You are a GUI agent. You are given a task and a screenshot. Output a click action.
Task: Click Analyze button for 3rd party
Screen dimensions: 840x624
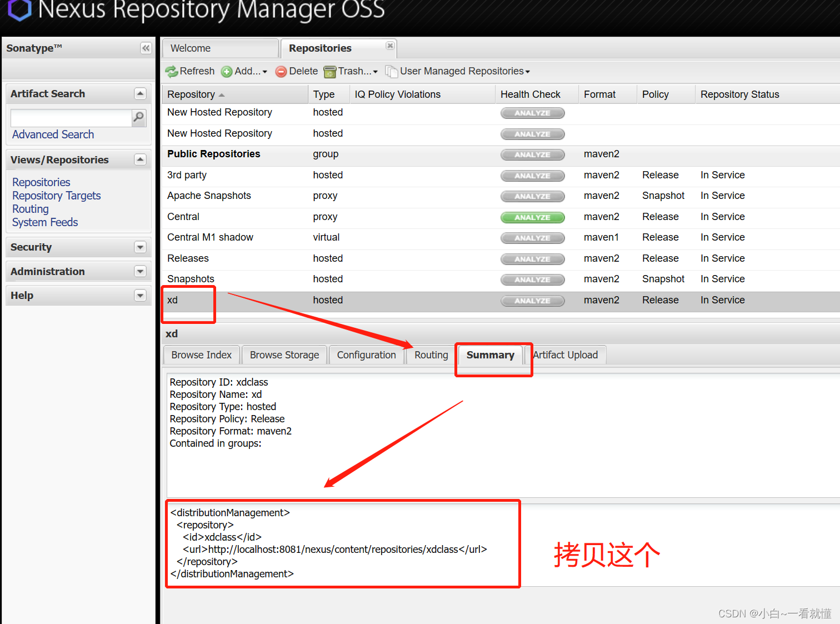point(532,176)
